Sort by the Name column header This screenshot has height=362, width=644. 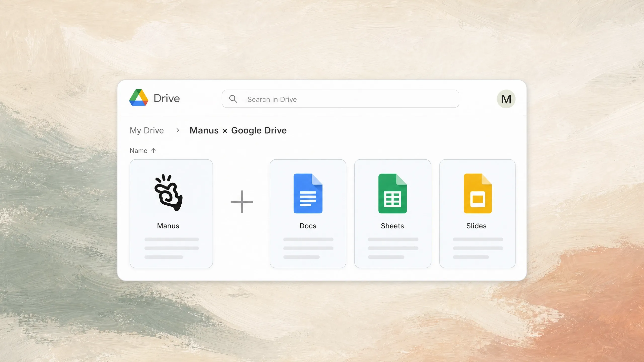[138, 151]
